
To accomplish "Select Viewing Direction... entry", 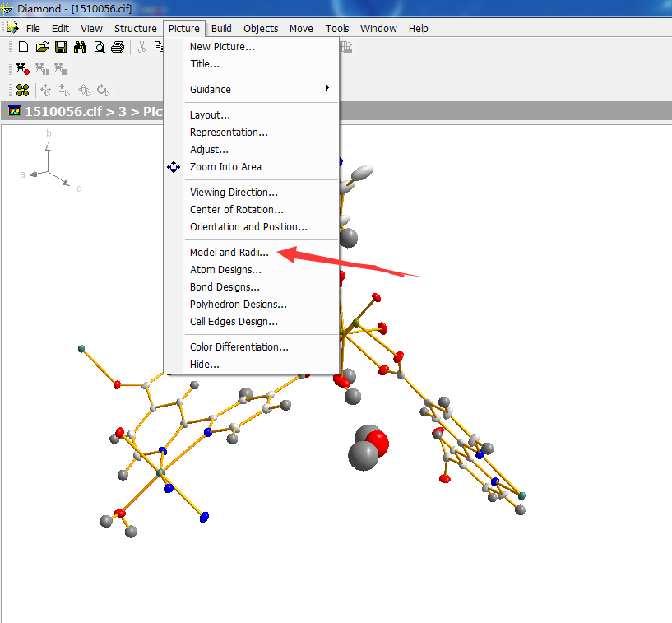I will 251,192.
